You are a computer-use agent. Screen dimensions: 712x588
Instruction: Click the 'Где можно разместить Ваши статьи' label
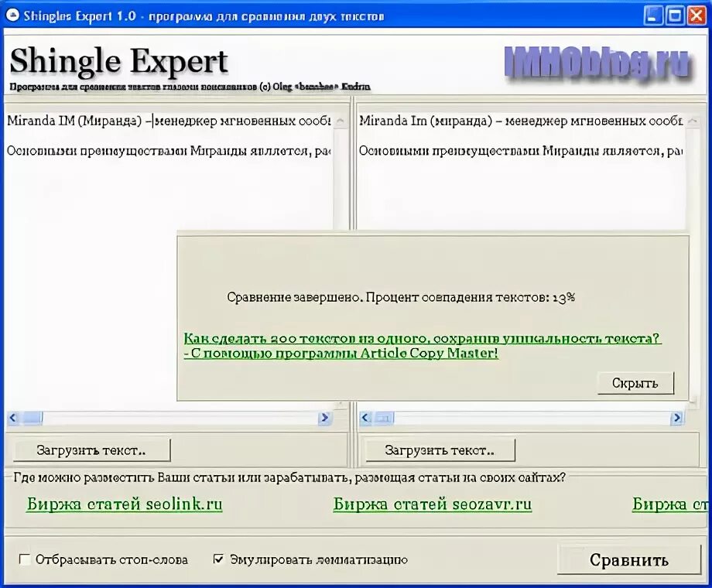[x=289, y=477]
